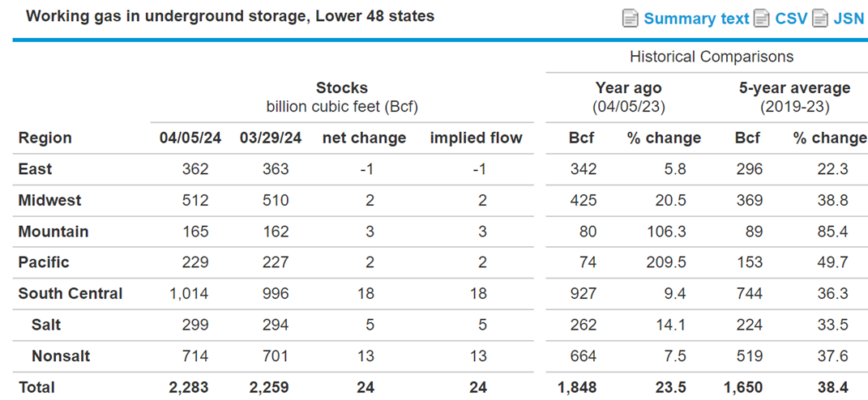Image resolution: width=868 pixels, height=400 pixels.
Task: Click the Pacific region label
Action: click(44, 262)
